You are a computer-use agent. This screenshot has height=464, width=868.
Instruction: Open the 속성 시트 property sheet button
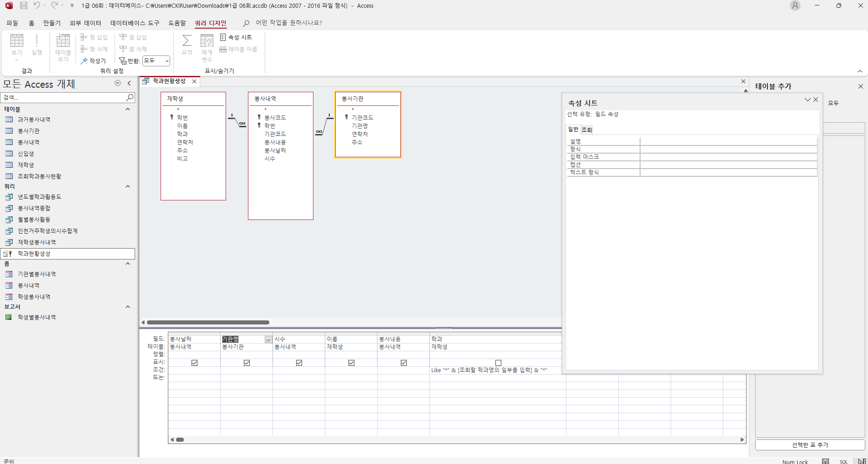tap(236, 37)
